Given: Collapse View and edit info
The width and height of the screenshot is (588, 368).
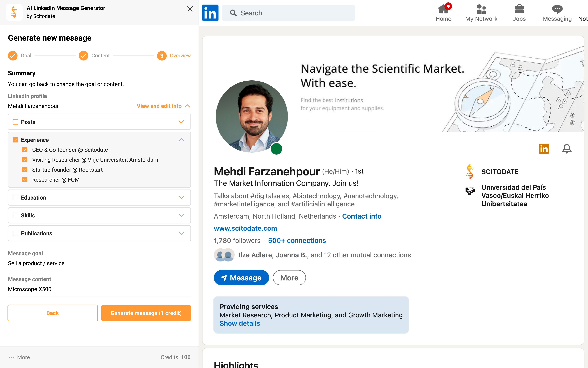Looking at the screenshot, I should click(163, 106).
